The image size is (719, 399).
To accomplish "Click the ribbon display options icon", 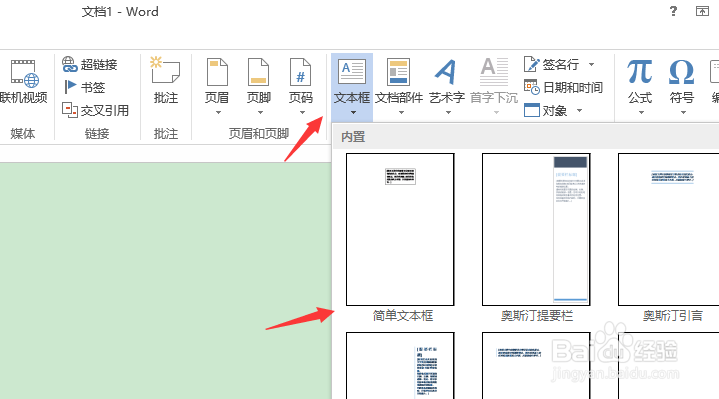I will click(702, 11).
